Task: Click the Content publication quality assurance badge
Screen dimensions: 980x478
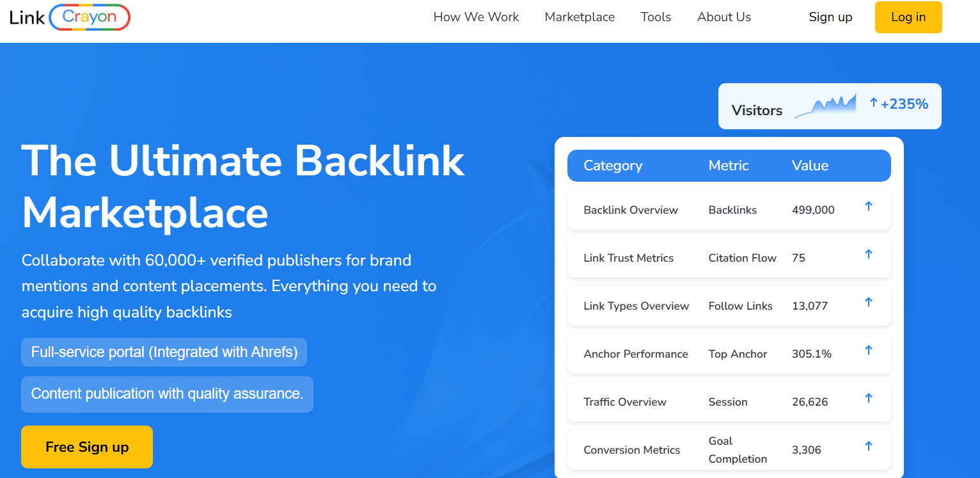Action: (x=167, y=394)
